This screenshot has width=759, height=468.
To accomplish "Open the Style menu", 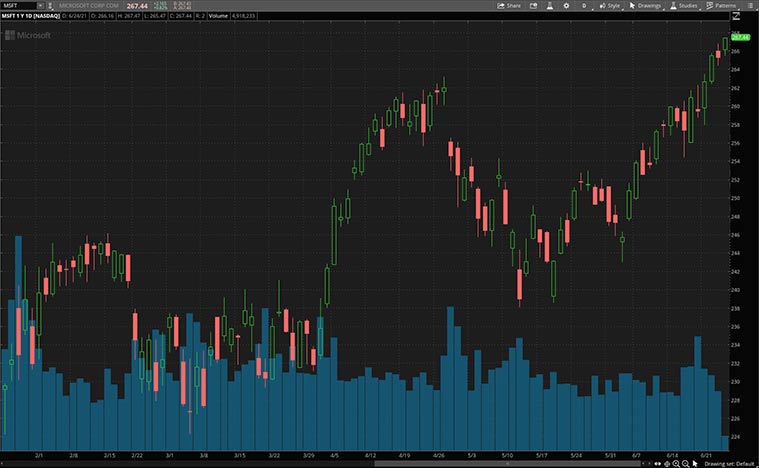I will click(609, 6).
